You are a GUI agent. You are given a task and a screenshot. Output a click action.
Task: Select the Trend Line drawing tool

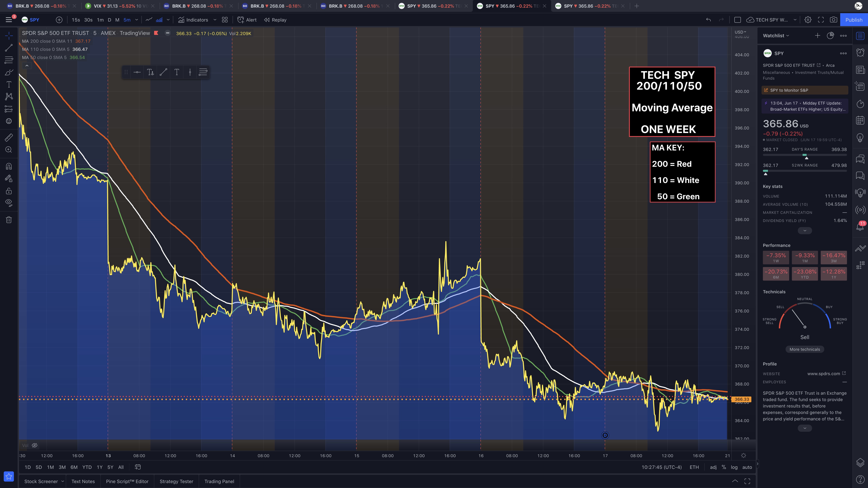[x=9, y=48]
